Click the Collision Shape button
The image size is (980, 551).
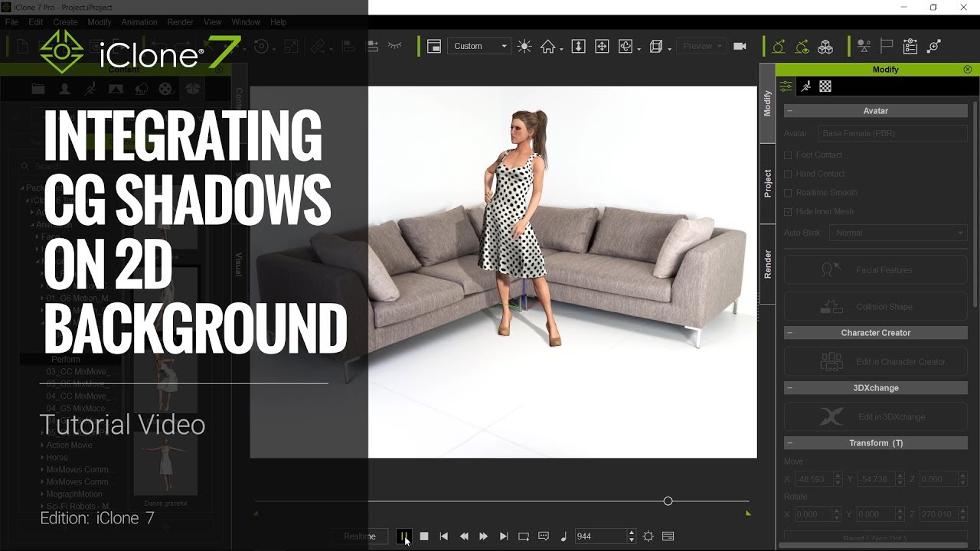875,307
